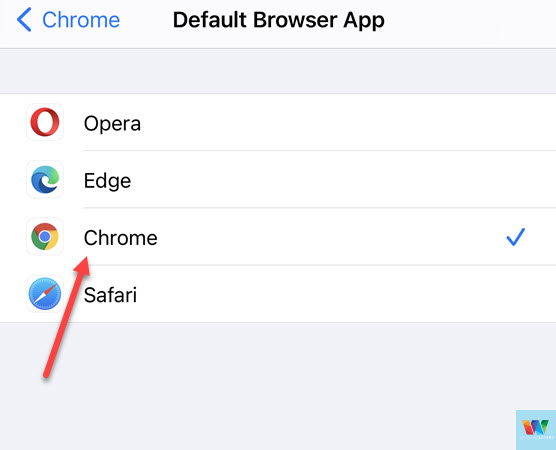Select the Opera label text
This screenshot has height=450, width=556.
(x=112, y=124)
